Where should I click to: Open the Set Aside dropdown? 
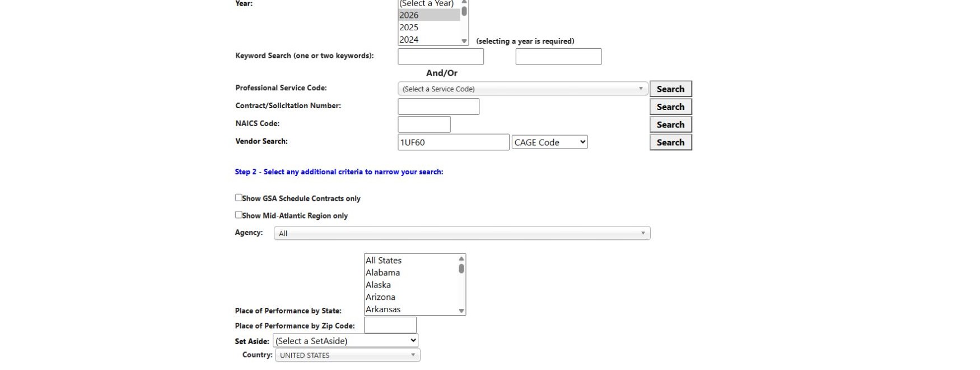(x=346, y=341)
